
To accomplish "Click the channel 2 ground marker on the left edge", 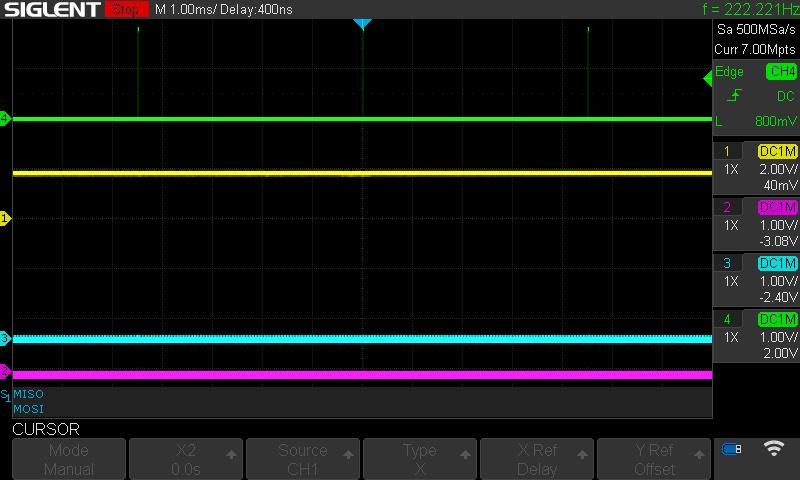I will [x=5, y=371].
